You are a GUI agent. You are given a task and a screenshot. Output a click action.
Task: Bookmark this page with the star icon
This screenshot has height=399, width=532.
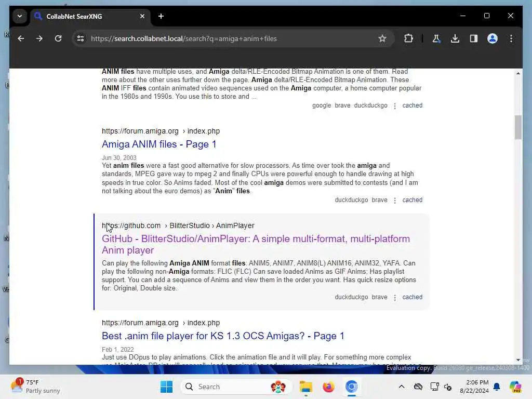tap(382, 38)
